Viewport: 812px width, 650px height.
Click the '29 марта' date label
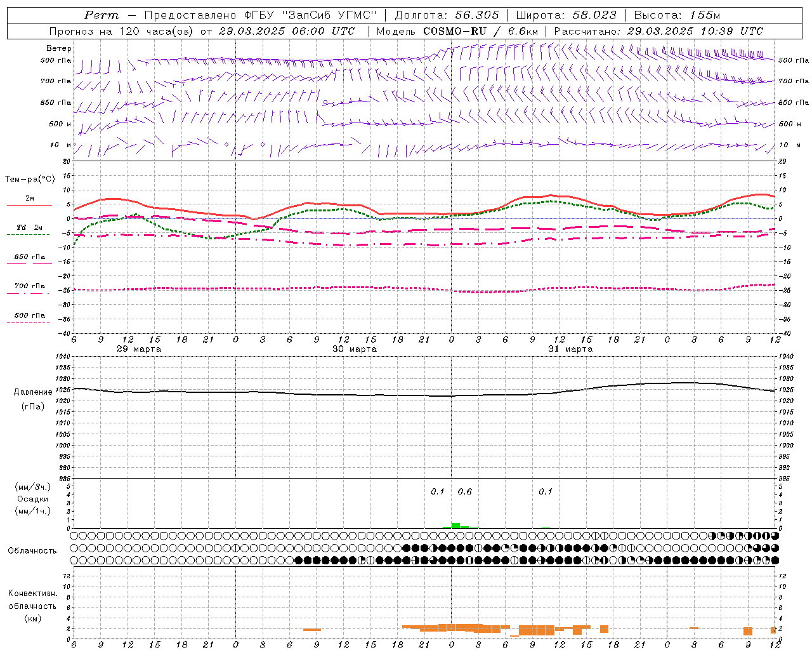139,349
